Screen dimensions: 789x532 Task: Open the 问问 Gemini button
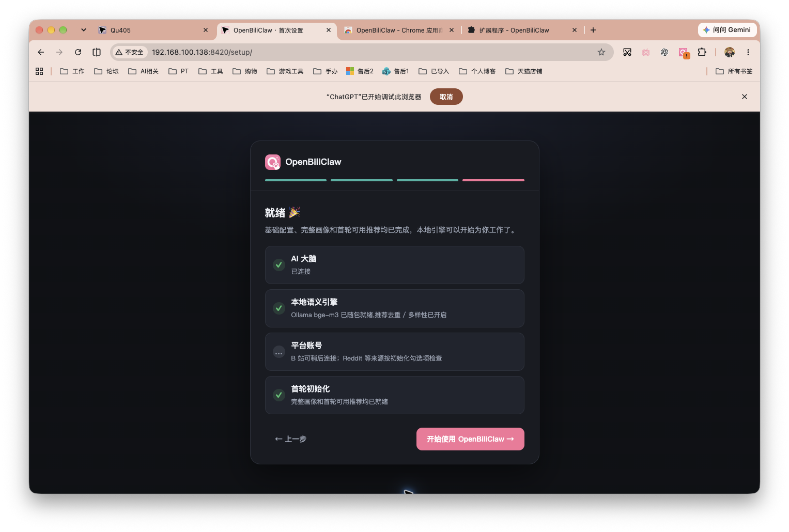728,30
